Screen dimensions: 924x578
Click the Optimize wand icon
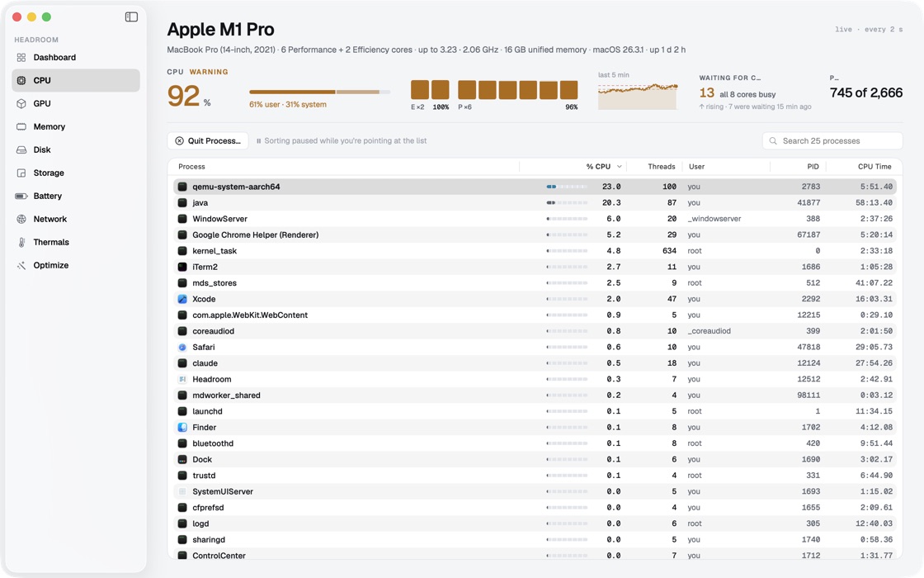[21, 265]
